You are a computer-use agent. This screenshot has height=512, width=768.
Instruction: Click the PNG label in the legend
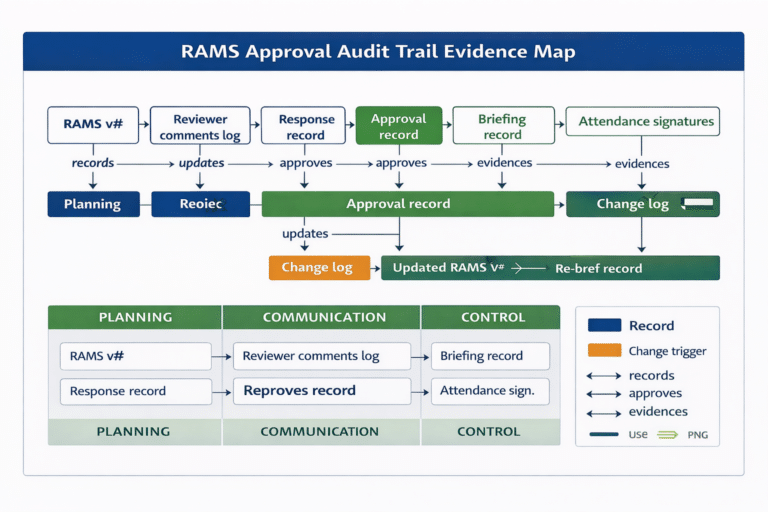[x=697, y=435]
